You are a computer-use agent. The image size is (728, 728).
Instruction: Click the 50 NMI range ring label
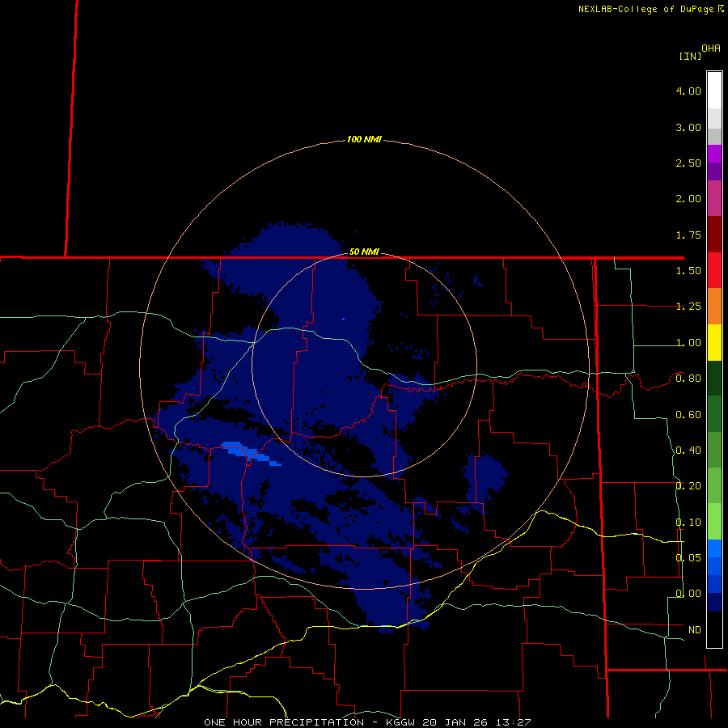point(364,252)
